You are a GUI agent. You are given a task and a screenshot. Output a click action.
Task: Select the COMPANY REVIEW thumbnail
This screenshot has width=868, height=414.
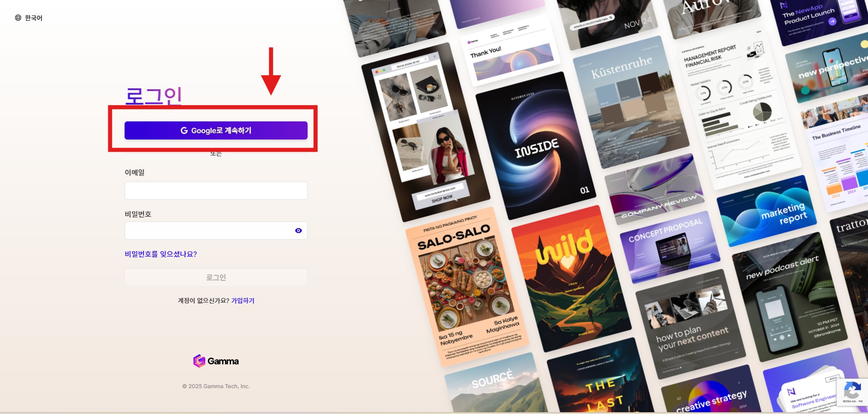click(x=654, y=189)
